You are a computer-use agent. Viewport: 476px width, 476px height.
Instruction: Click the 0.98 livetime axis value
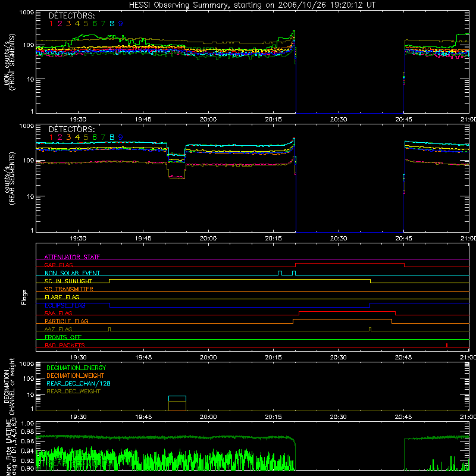27,431
